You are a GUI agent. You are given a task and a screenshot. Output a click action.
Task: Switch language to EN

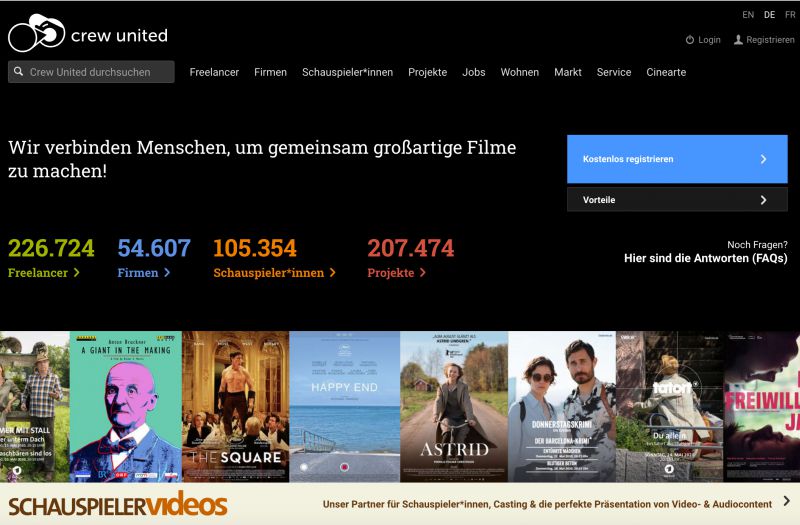point(748,15)
